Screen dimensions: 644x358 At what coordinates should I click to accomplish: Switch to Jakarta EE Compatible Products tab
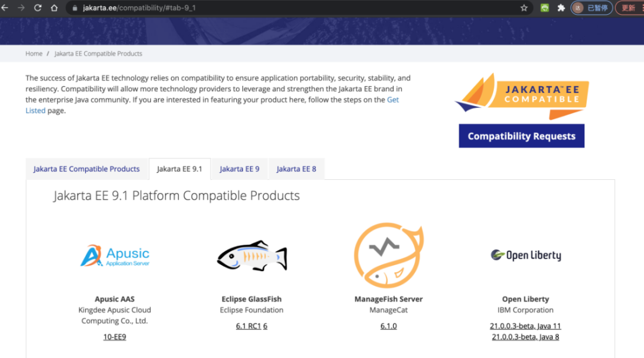[86, 169]
